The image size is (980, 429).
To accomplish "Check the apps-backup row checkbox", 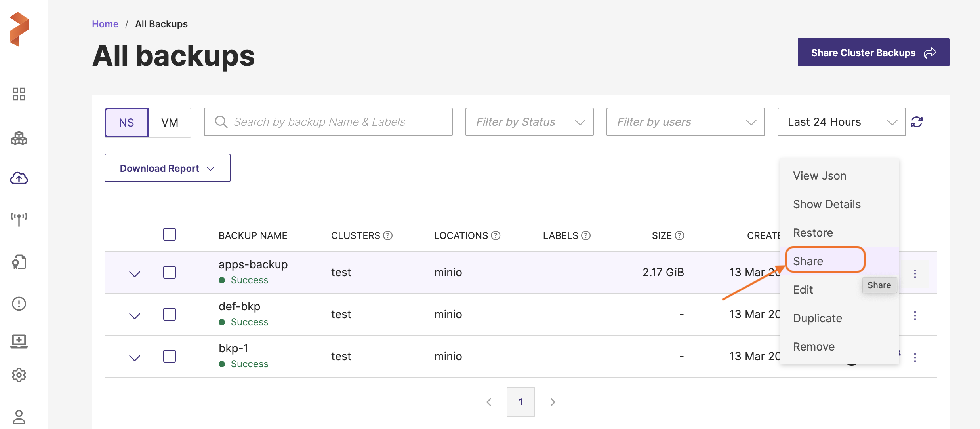I will pos(170,272).
